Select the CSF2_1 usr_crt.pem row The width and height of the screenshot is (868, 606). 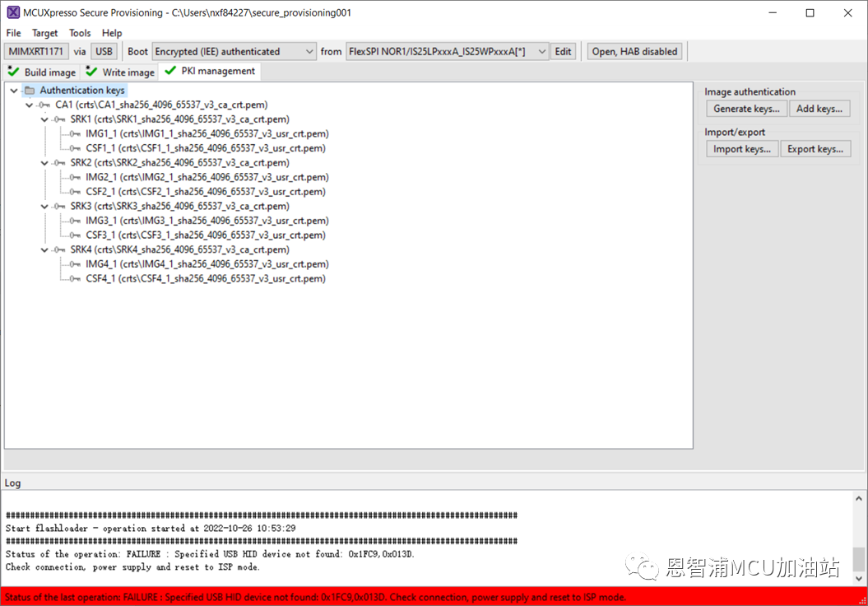coord(206,192)
